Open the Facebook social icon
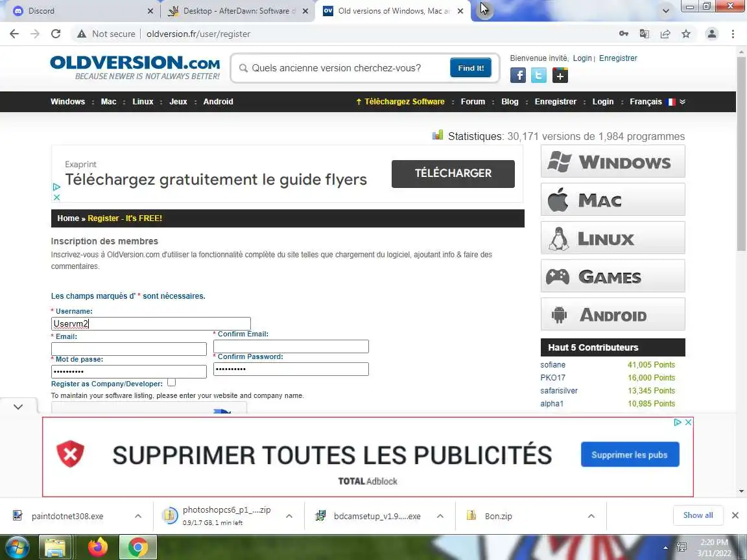Viewport: 747px width, 560px height. [x=518, y=75]
